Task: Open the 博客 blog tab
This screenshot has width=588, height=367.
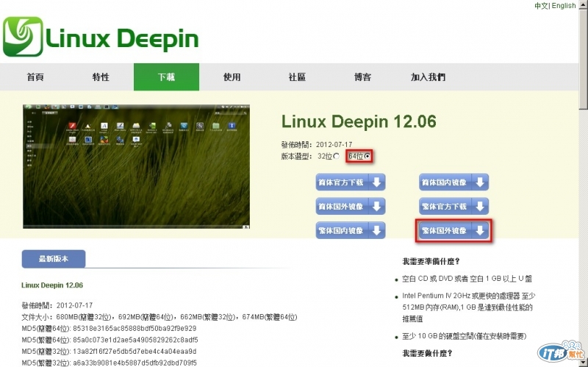Action: tap(362, 77)
